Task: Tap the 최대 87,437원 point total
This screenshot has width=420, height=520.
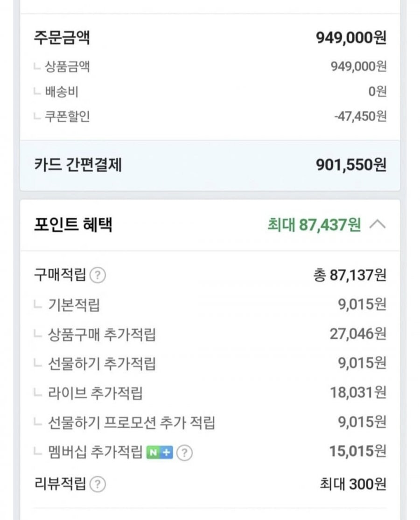Action: 314,225
